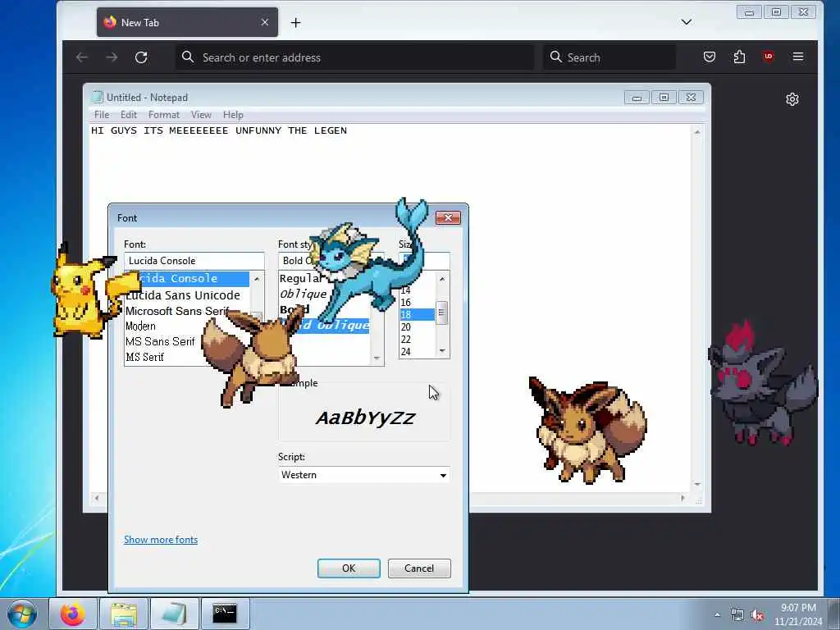Image resolution: width=840 pixels, height=630 pixels.
Task: Open Command Prompt from taskbar
Action: coord(225,614)
